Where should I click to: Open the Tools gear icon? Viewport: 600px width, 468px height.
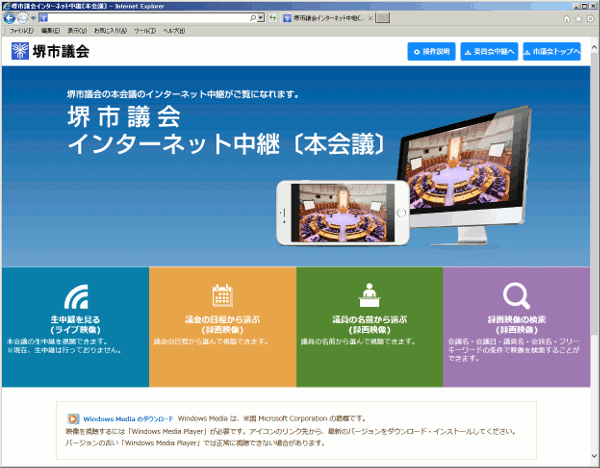pos(590,19)
